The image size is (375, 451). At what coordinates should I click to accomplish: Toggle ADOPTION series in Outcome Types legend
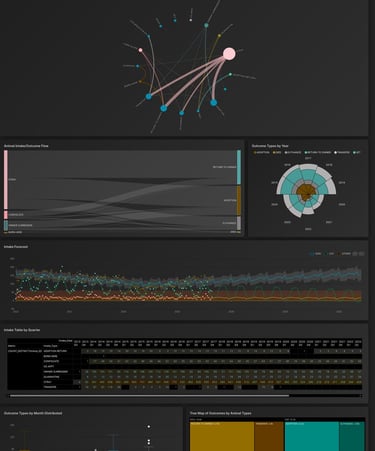[x=262, y=152]
